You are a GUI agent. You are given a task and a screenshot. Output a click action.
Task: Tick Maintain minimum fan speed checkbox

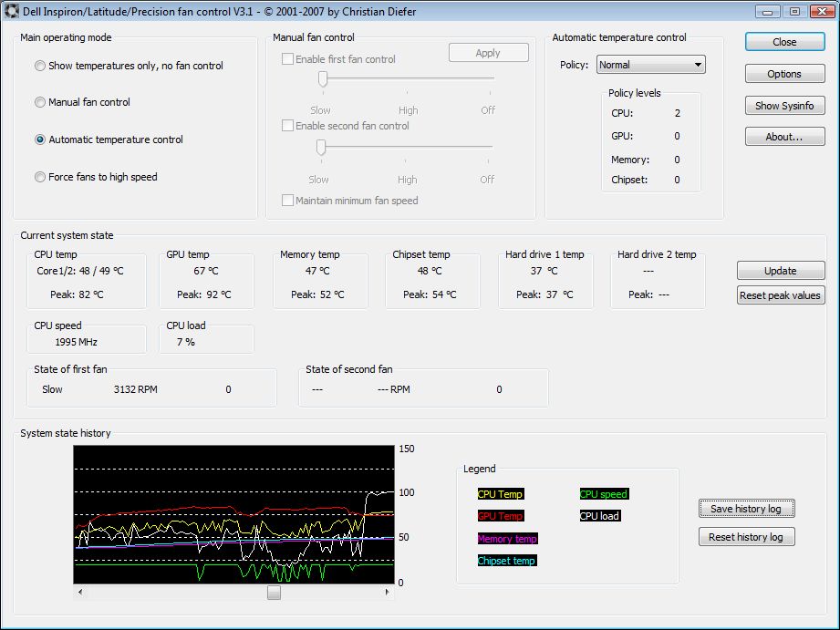click(x=287, y=201)
